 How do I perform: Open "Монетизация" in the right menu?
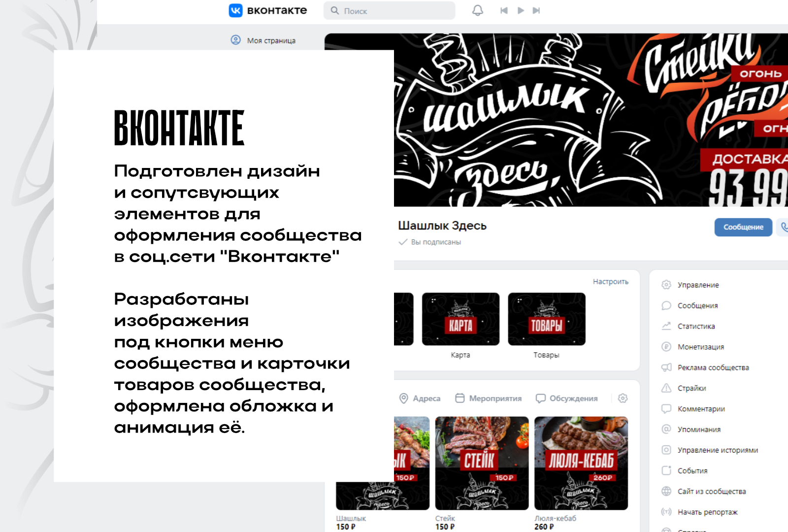[x=700, y=347]
